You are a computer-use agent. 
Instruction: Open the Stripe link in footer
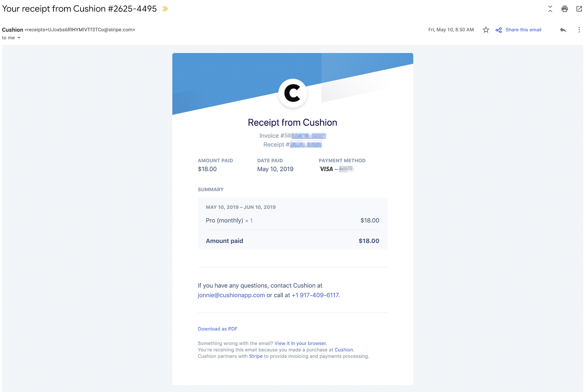(x=256, y=356)
